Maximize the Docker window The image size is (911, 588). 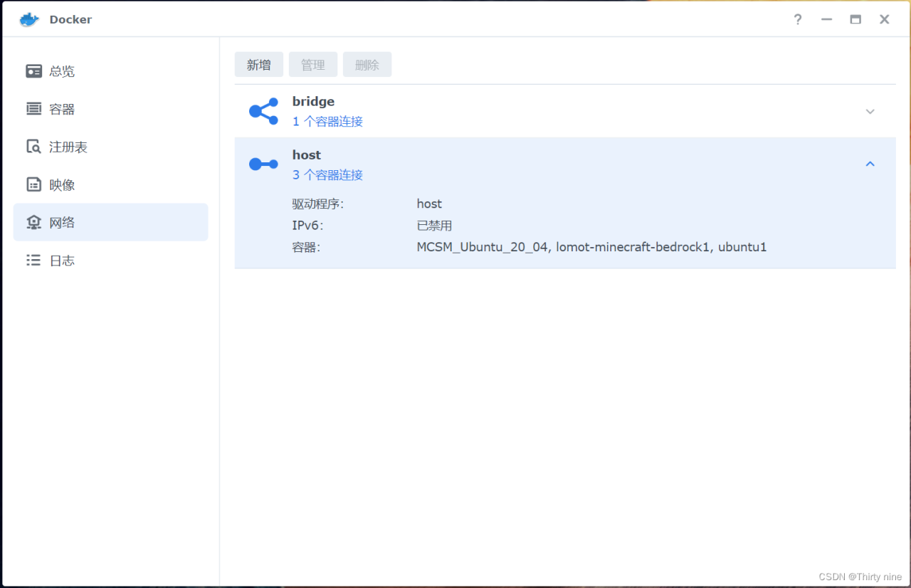coord(855,19)
